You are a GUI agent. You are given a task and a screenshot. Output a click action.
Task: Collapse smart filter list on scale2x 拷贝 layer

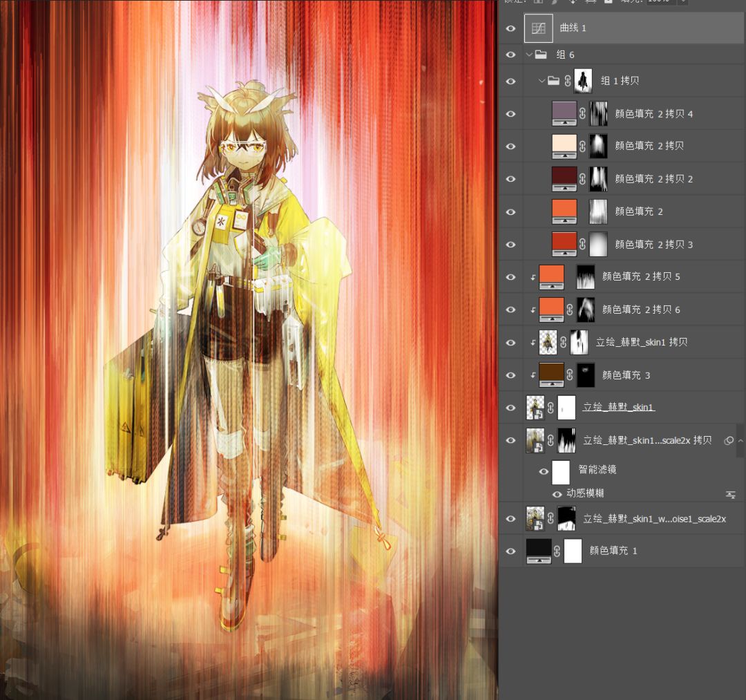pyautogui.click(x=740, y=441)
